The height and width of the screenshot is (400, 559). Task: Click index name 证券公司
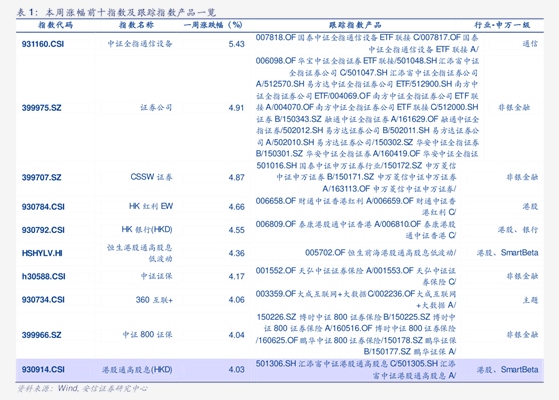coord(156,107)
